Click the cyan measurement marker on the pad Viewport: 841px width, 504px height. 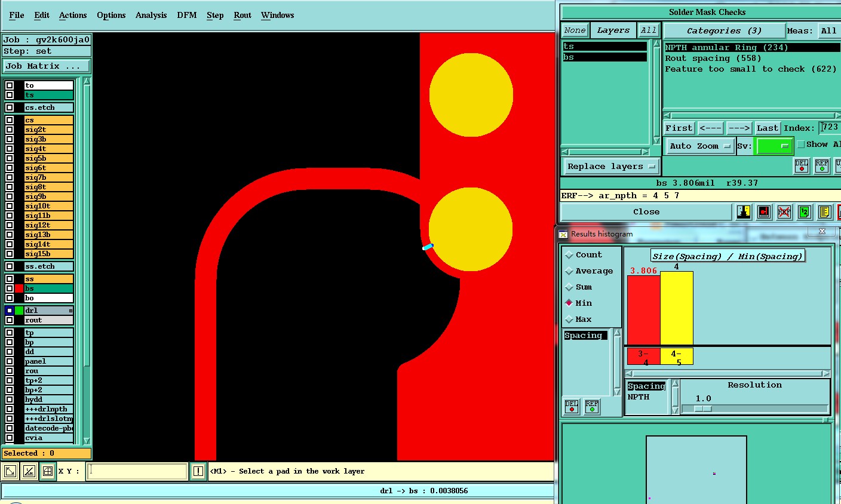pos(428,247)
